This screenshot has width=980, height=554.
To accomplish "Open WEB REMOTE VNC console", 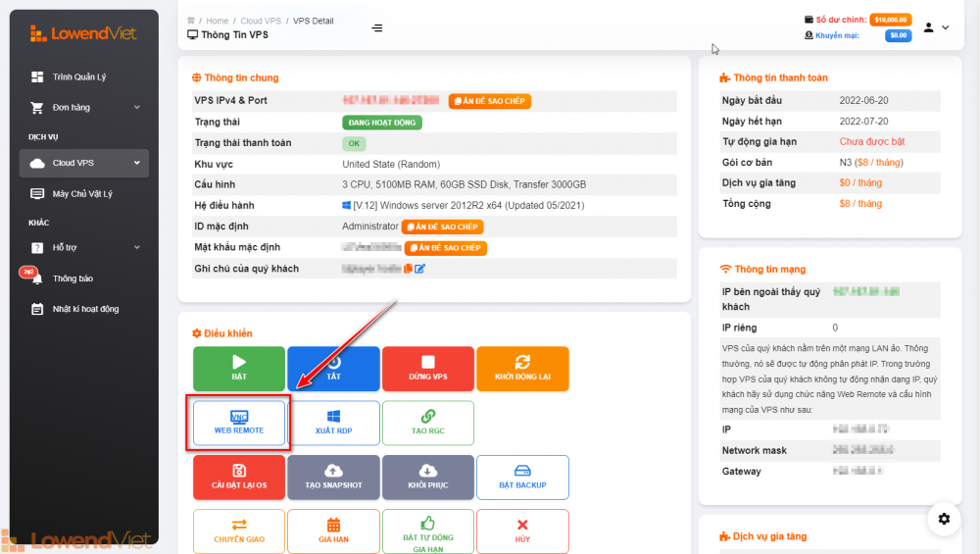I will pos(239,424).
